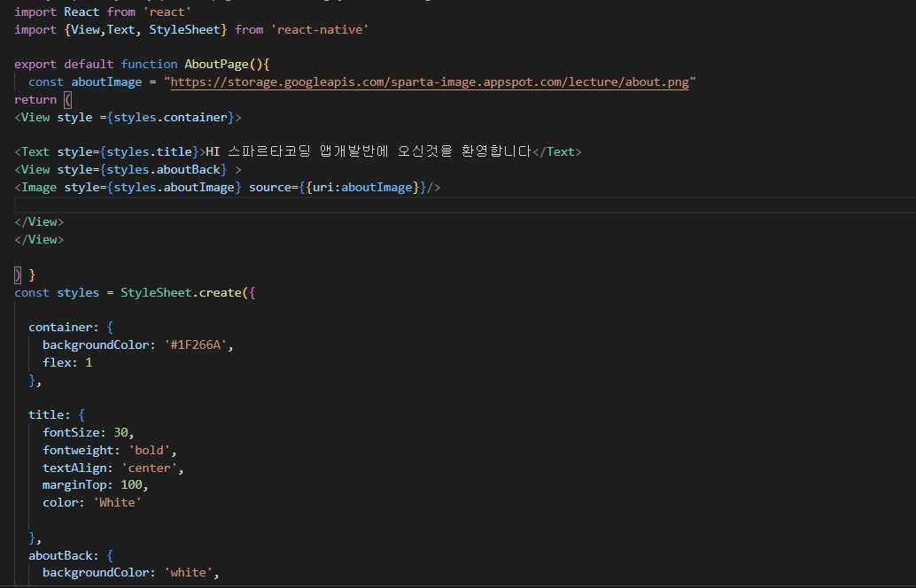The height and width of the screenshot is (588, 916).
Task: Select the 'react-native' module string
Action: [x=320, y=30]
